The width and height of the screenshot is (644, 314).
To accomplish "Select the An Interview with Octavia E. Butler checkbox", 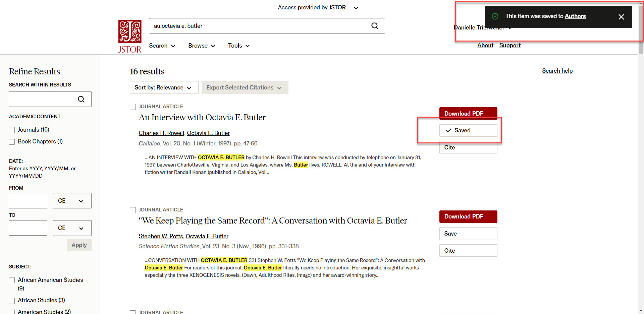I will coord(133,107).
